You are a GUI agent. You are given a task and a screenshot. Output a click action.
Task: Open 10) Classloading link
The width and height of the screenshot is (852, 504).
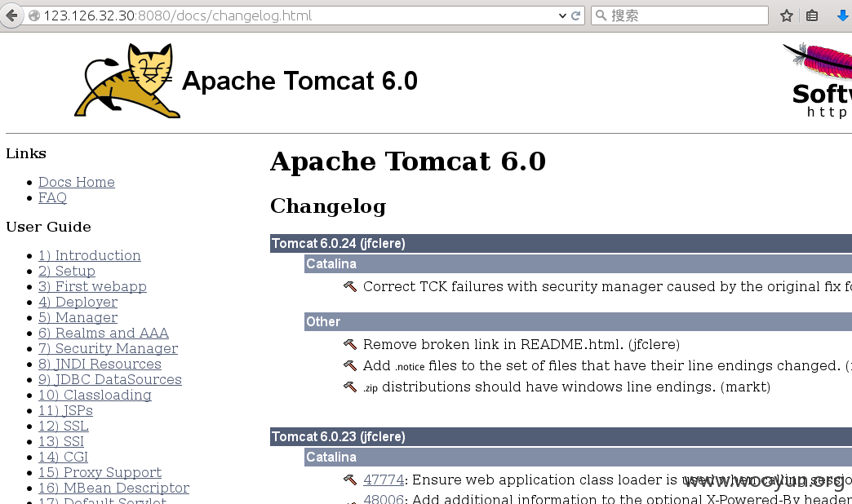(95, 395)
